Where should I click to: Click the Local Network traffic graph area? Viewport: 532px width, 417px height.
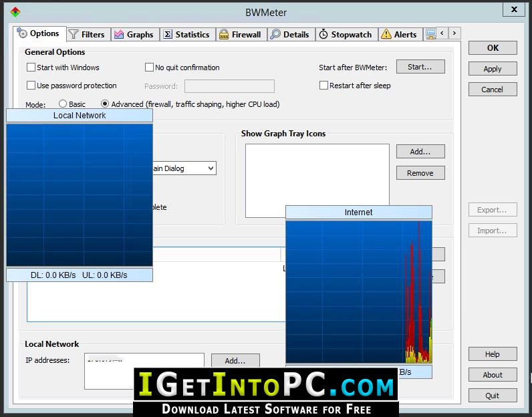click(x=80, y=194)
